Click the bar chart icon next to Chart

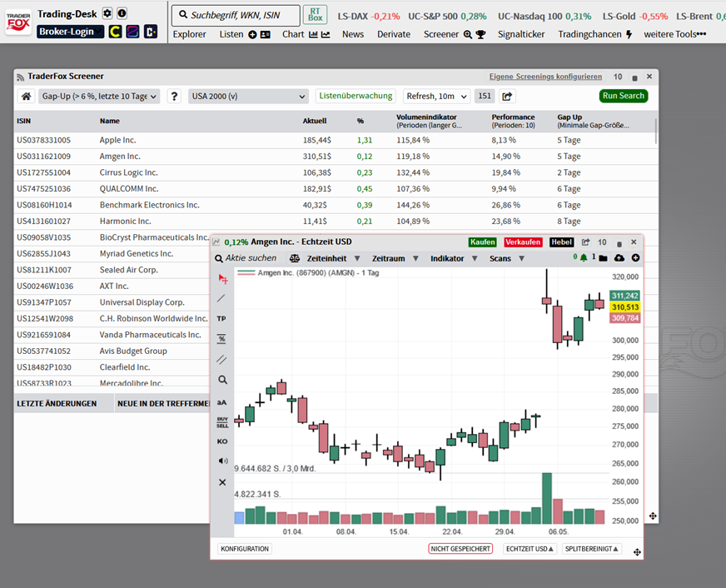point(313,35)
